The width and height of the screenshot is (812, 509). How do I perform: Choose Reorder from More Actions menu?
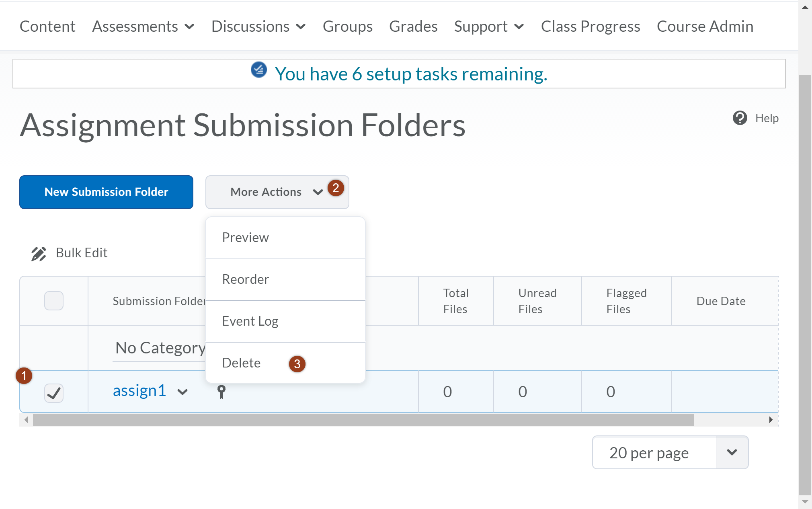click(x=285, y=279)
